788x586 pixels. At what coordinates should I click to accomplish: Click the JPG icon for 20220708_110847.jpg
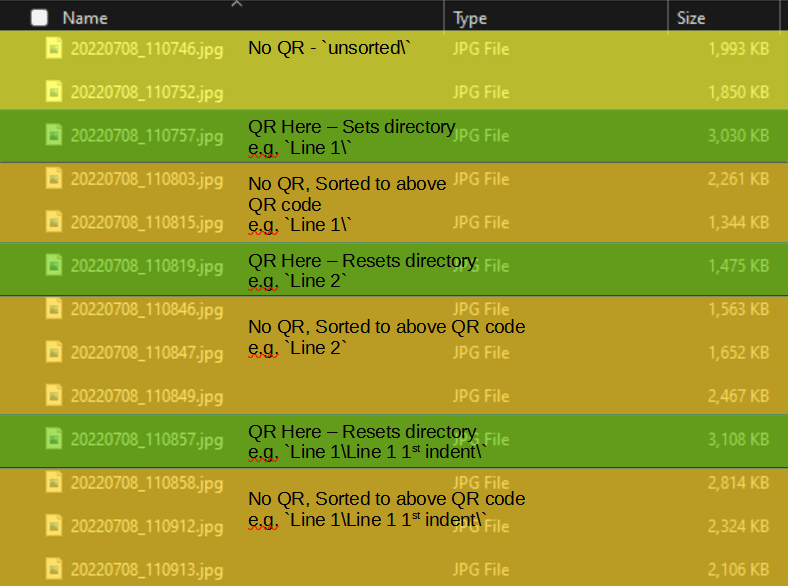pos(54,352)
